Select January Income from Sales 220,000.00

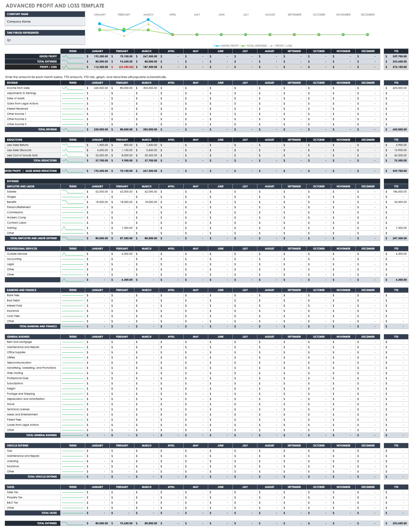[x=97, y=88]
